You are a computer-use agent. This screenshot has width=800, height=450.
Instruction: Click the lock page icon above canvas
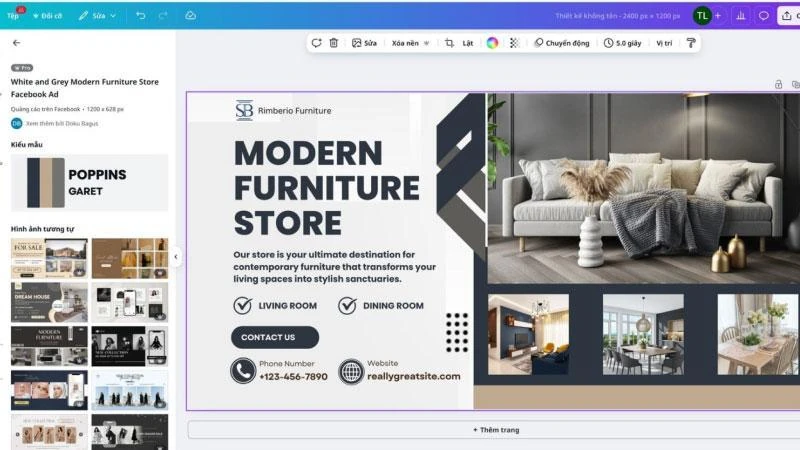click(x=779, y=84)
